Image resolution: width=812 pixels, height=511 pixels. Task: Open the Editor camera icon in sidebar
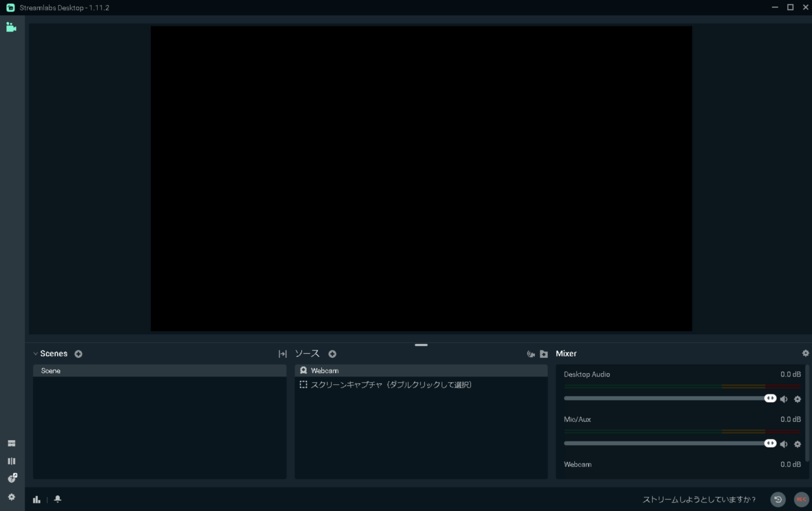(11, 27)
